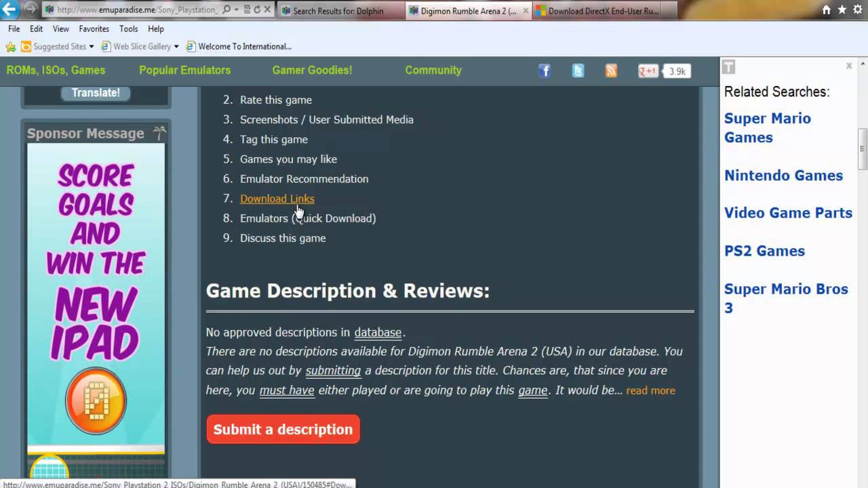Toggle compatibility view icon in address bar

247,10
